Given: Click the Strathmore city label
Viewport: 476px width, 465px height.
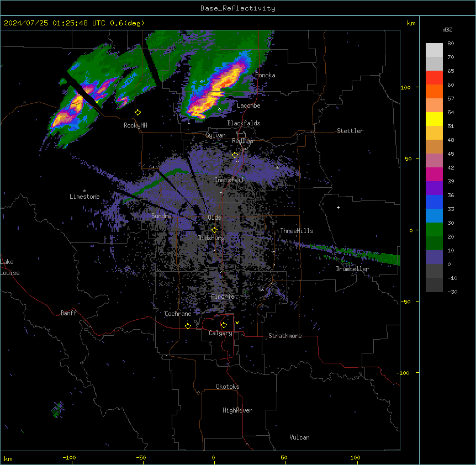Looking at the screenshot, I should [285, 336].
